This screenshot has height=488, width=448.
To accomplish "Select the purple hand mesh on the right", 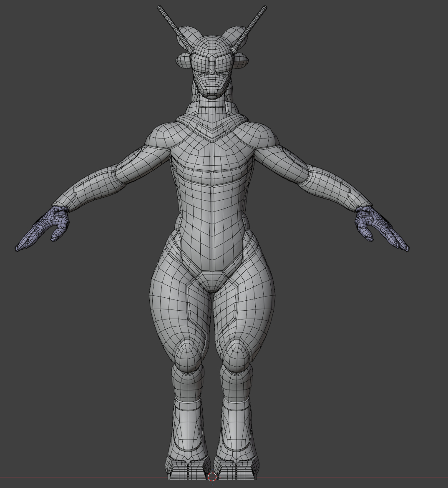I will click(x=377, y=228).
